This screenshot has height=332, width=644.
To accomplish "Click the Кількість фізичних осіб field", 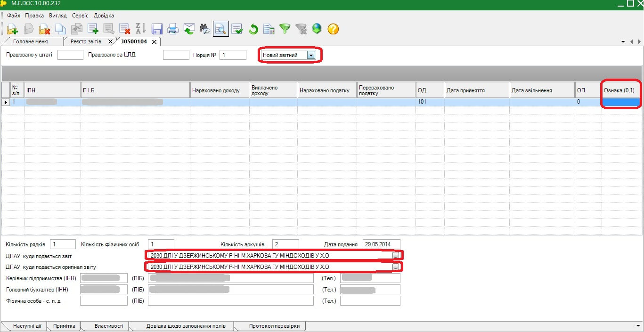I will 161,244.
